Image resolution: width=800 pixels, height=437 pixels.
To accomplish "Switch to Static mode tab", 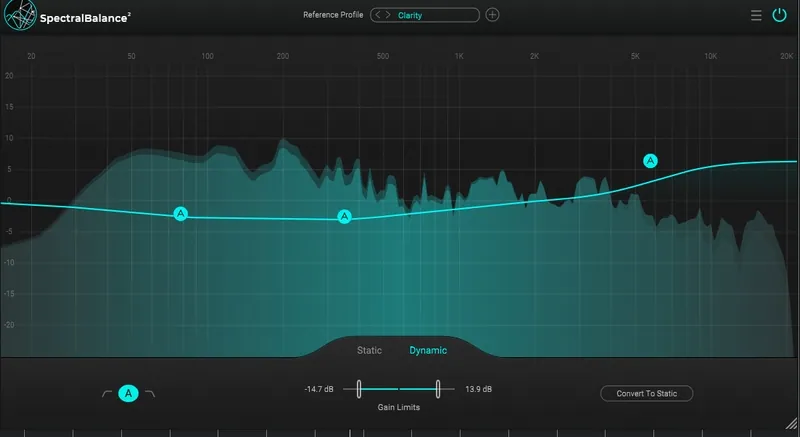I will [x=369, y=351].
